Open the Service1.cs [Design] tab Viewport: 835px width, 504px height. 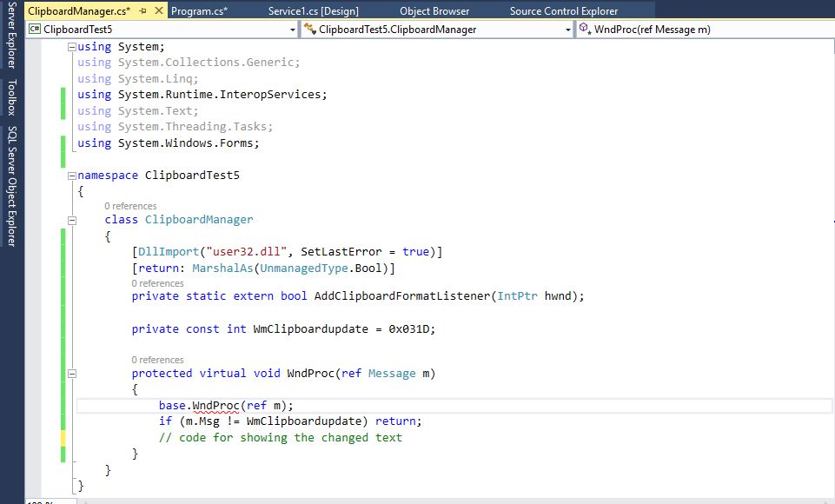tap(313, 10)
